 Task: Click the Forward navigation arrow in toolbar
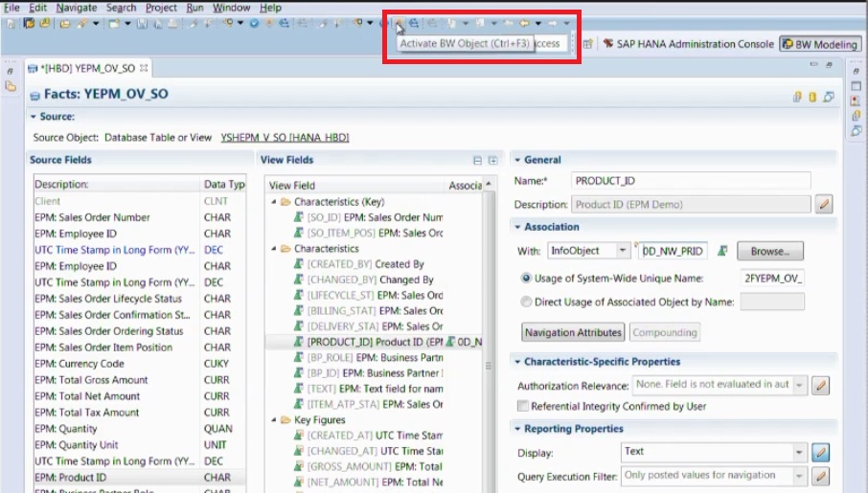[553, 23]
